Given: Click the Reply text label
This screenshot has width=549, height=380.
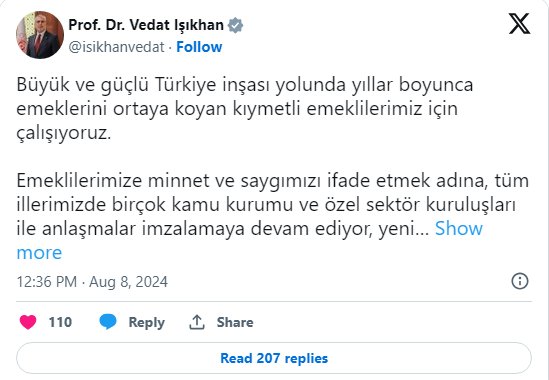Looking at the screenshot, I should coord(146,323).
